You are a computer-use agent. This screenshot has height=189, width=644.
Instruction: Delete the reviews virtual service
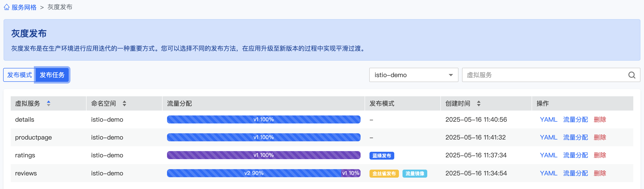600,173
